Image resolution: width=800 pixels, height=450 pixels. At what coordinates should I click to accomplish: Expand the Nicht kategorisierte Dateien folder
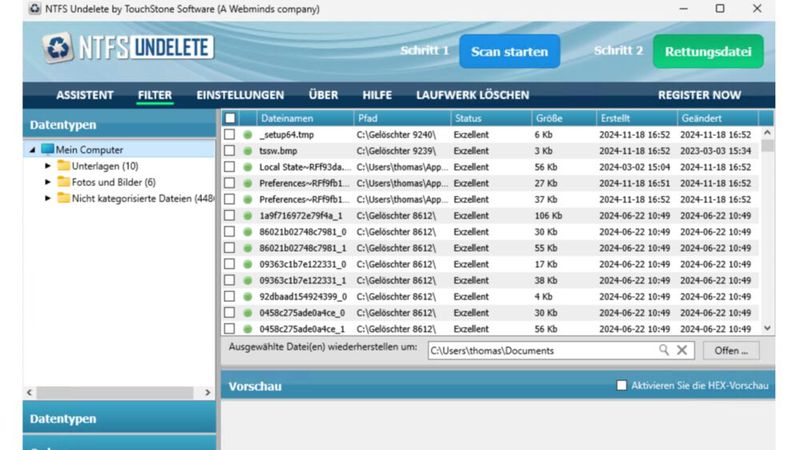point(47,198)
